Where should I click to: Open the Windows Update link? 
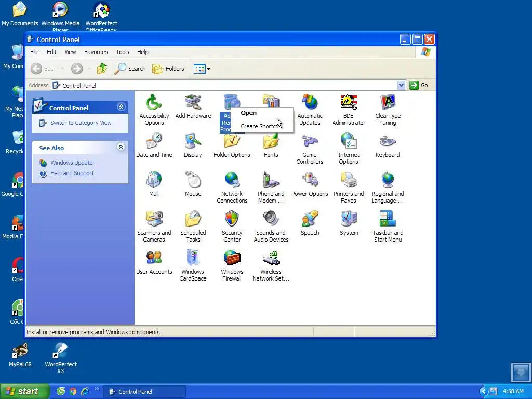tap(71, 163)
